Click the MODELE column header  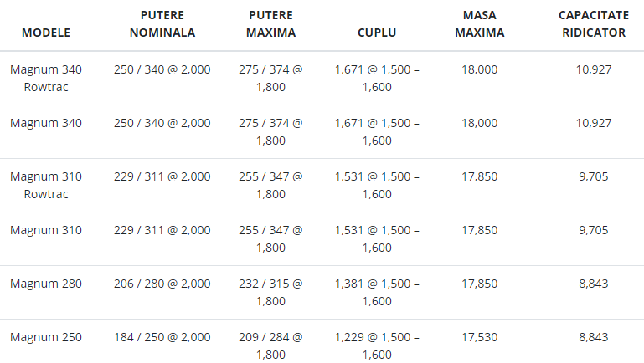click(46, 33)
